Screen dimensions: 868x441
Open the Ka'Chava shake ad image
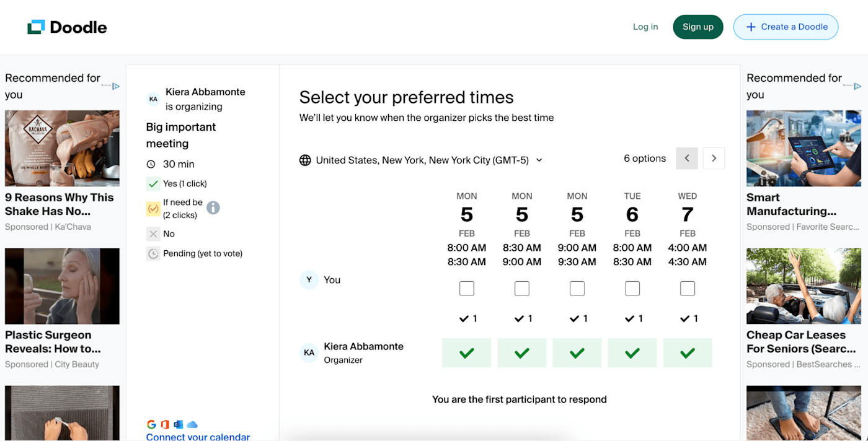point(62,149)
